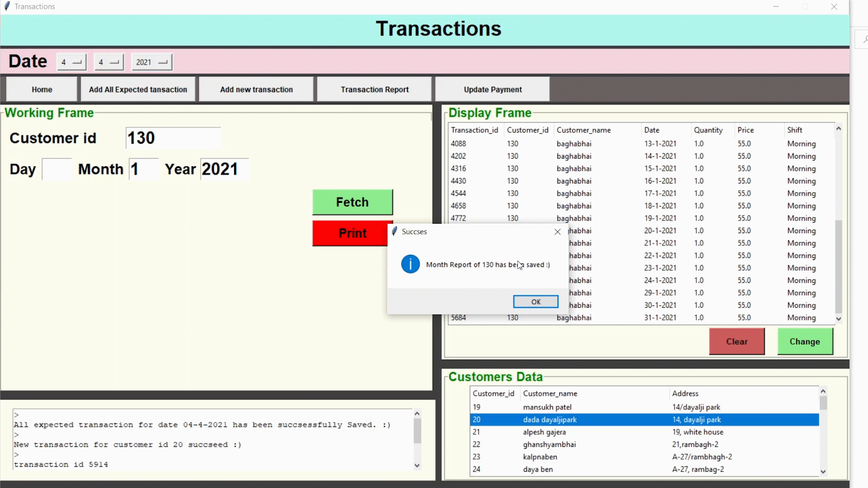Image resolution: width=868 pixels, height=488 pixels.
Task: Click the feather icon in the Succses dialog titlebar
Action: click(394, 231)
